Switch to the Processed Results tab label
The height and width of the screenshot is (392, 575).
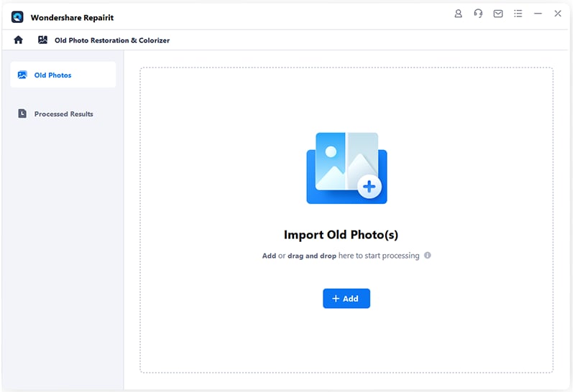point(63,113)
